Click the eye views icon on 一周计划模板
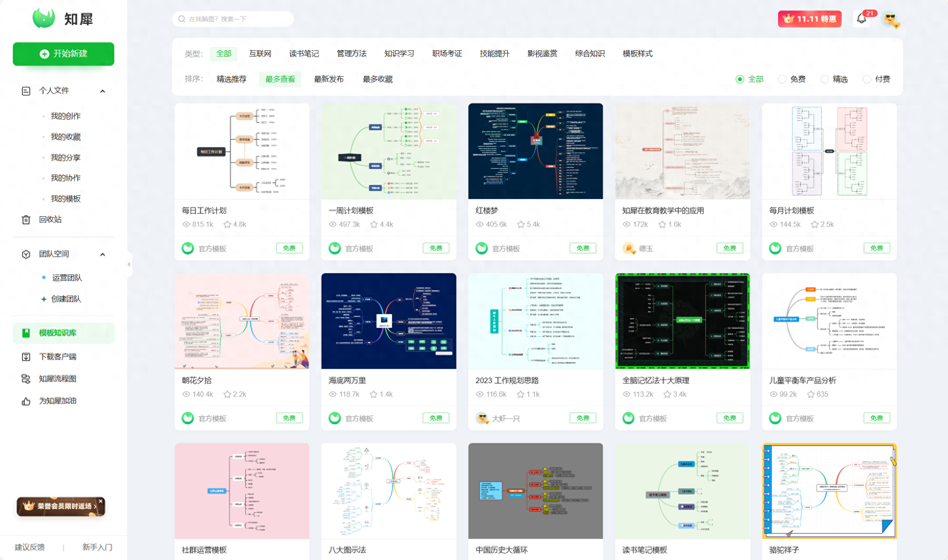 click(333, 224)
